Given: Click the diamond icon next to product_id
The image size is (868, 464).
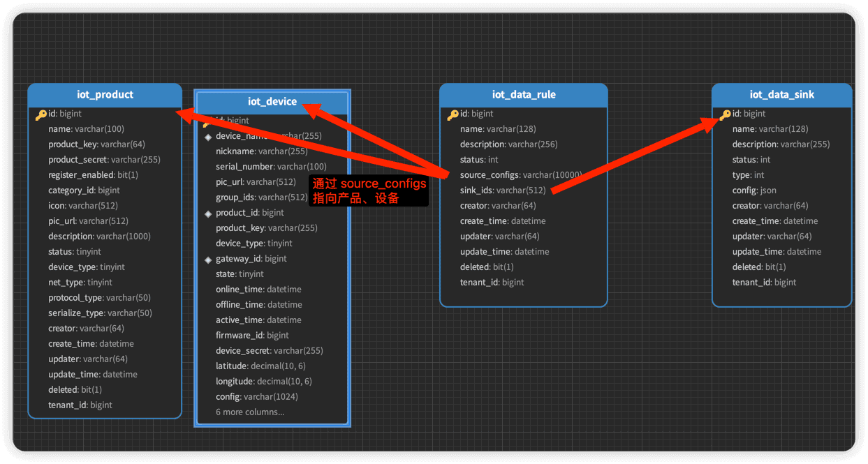Looking at the screenshot, I should point(208,214).
